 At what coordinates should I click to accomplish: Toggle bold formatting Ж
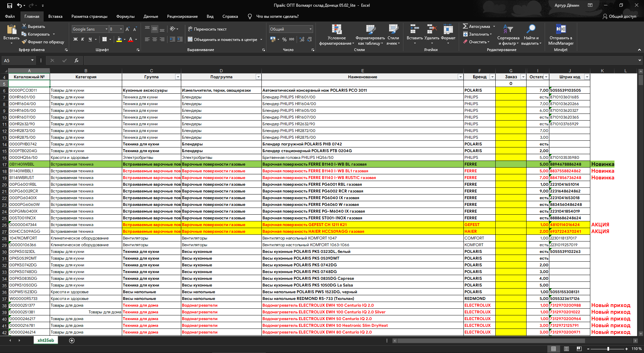(75, 39)
